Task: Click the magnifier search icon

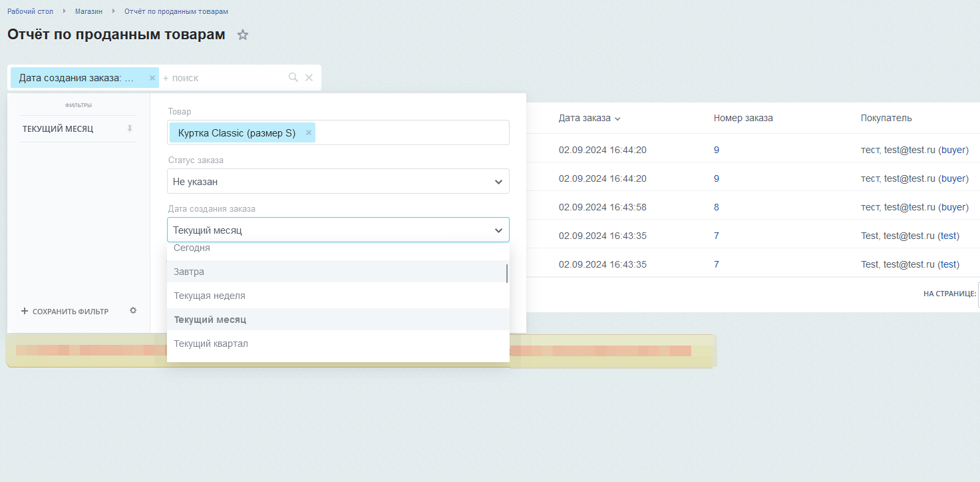Action: 293,78
